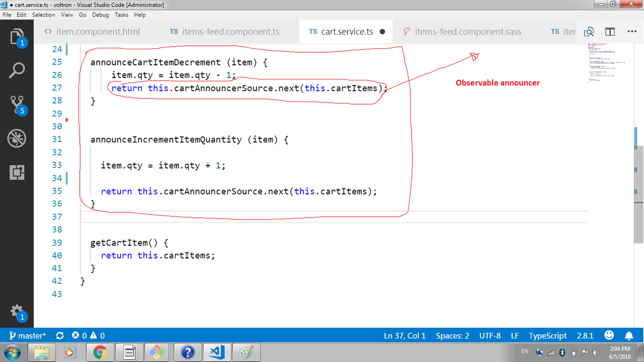Change file encoding UTF-8
The height and width of the screenshot is (362, 644).
tap(490, 335)
